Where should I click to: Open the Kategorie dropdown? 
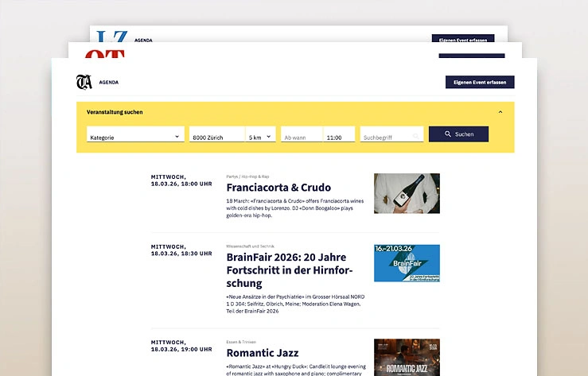click(135, 137)
